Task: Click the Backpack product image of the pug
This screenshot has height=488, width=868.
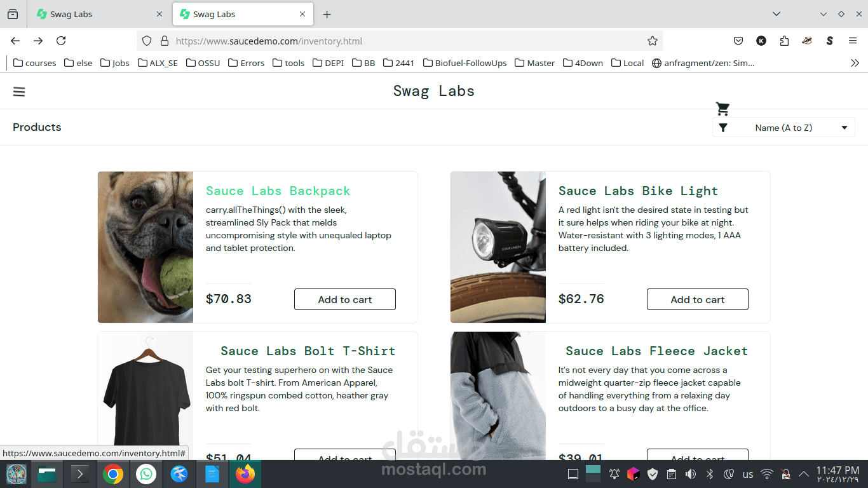Action: pyautogui.click(x=146, y=247)
